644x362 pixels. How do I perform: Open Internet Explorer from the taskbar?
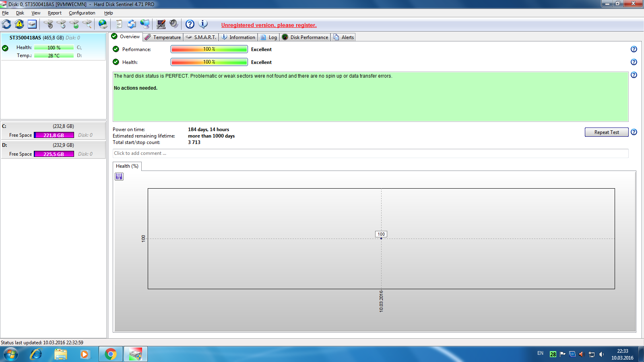pyautogui.click(x=36, y=354)
